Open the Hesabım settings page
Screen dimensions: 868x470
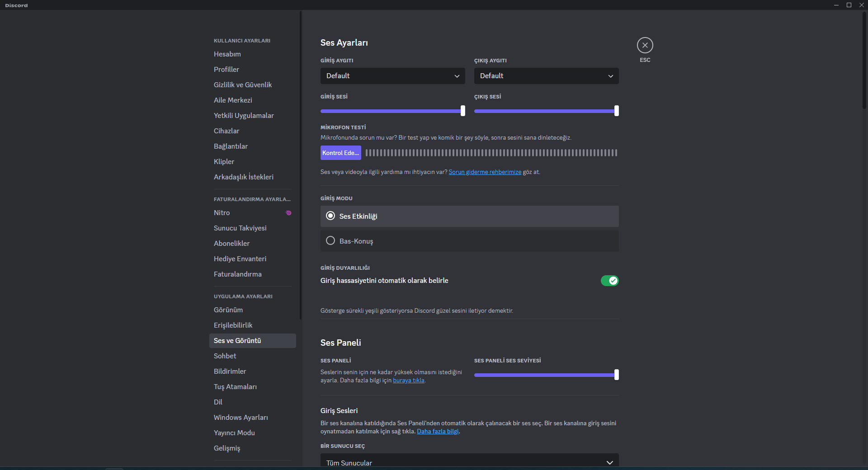point(227,54)
